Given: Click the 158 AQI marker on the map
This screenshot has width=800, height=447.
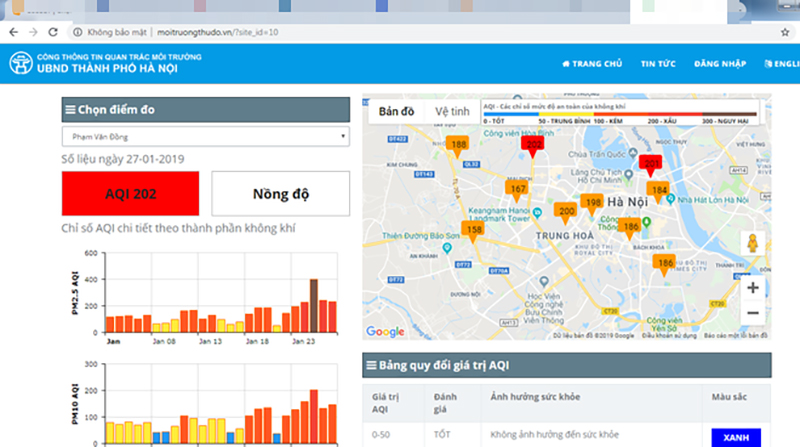Looking at the screenshot, I should 474,230.
